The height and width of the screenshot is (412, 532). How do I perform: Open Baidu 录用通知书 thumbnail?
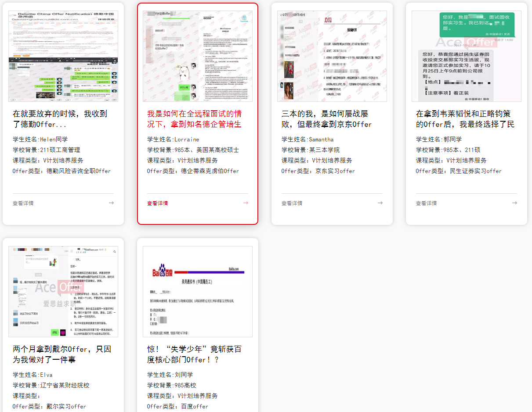point(198,292)
